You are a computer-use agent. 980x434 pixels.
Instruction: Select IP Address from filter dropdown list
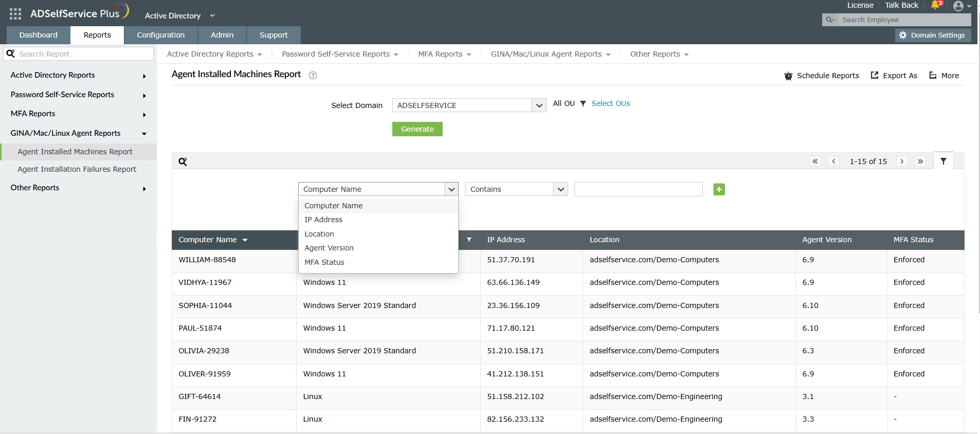click(378, 220)
